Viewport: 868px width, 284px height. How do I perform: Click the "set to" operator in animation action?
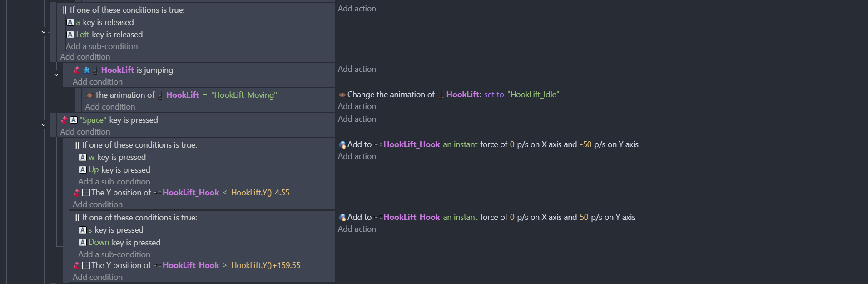pos(494,95)
